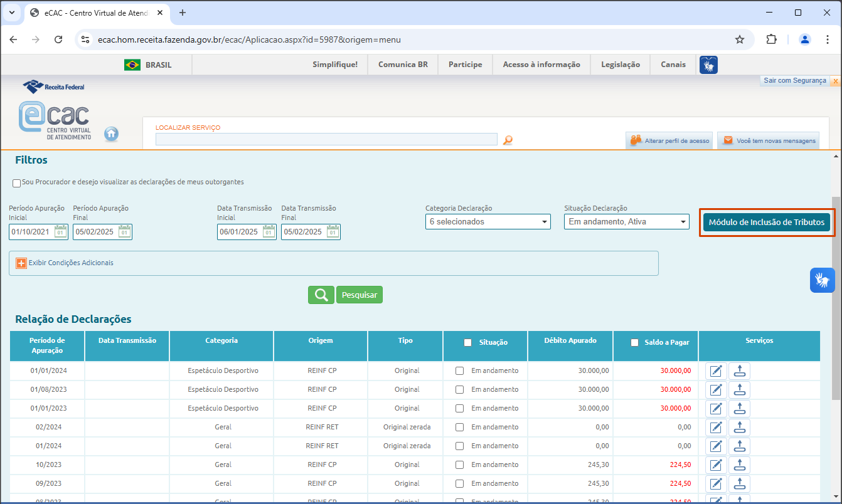Click transmit icon for 01/2024 row
842x504 pixels.
tap(739, 446)
